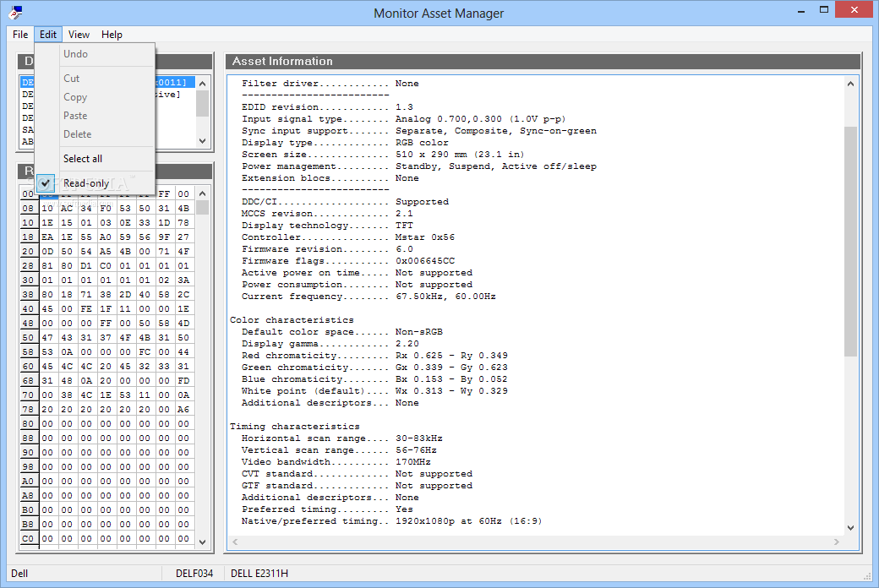Click hex cell FC in row 58
The image size is (879, 588).
(x=144, y=351)
